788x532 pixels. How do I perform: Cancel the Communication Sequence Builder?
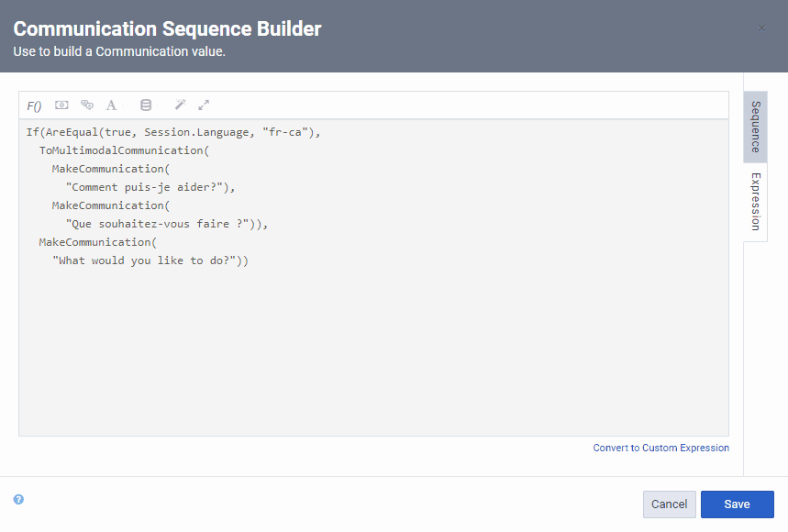[x=669, y=504]
